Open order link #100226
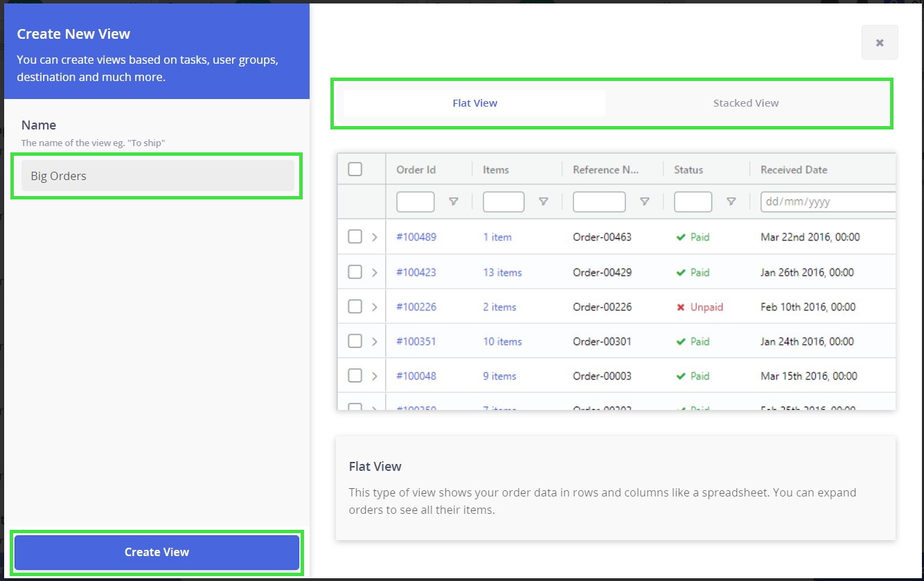Screen dimensions: 924x581 coord(416,307)
